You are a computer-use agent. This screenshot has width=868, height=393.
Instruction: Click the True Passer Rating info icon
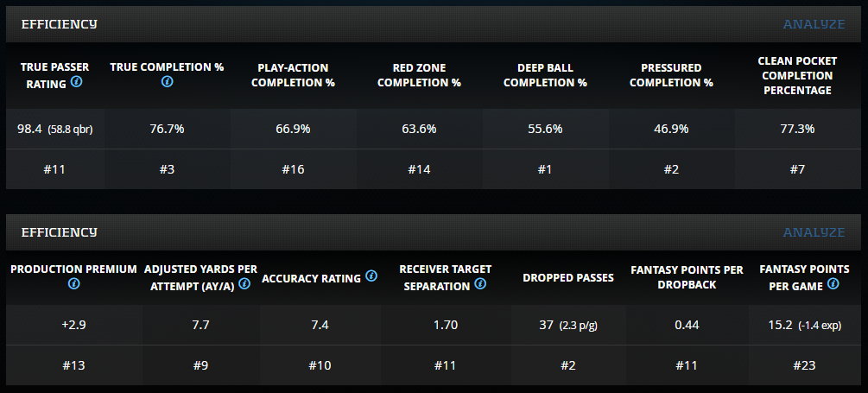[x=77, y=82]
